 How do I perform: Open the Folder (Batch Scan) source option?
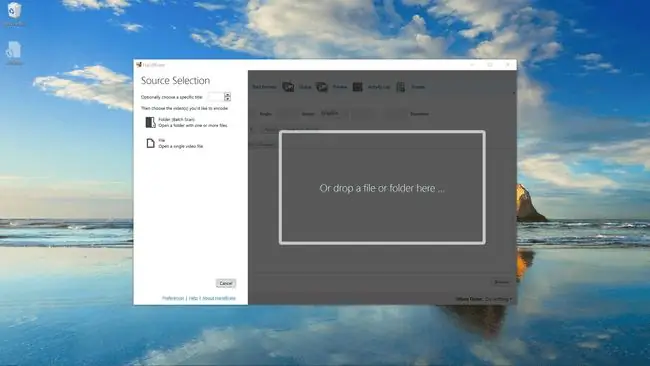[x=187, y=122]
